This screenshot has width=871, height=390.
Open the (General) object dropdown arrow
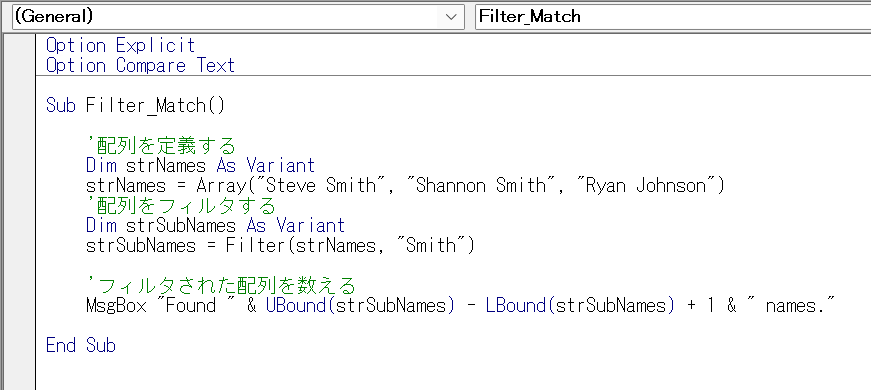(x=451, y=17)
